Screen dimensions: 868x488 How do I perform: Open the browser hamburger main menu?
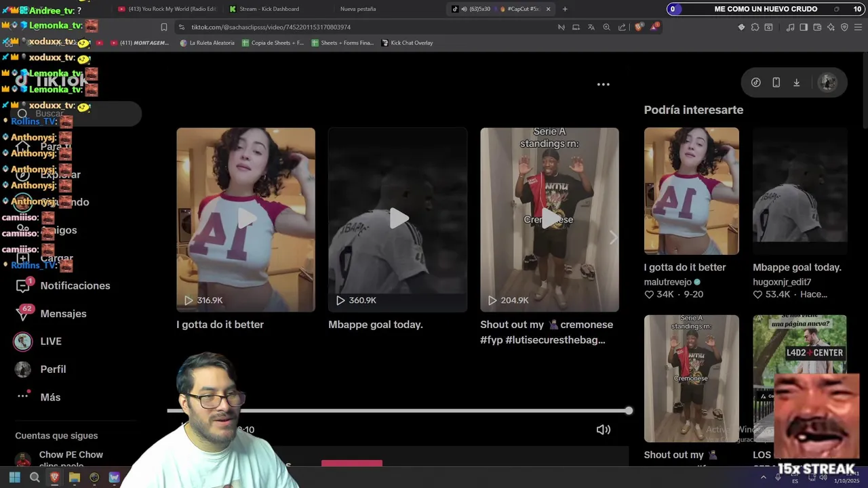(x=859, y=27)
